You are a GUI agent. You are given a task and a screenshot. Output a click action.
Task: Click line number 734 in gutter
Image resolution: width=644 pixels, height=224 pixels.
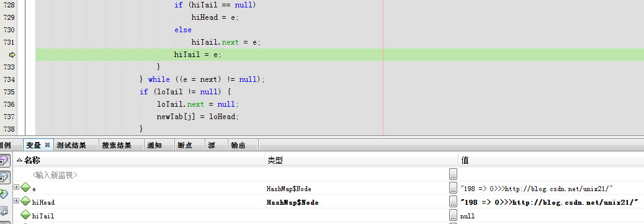pos(9,79)
